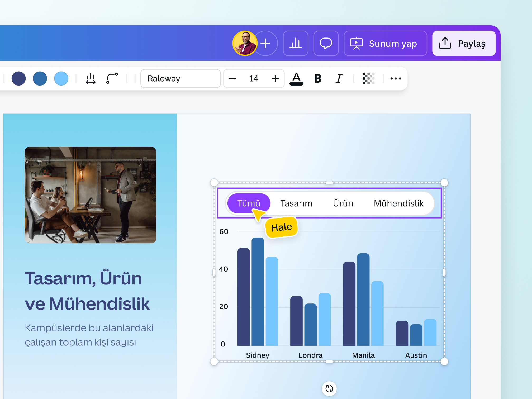Increase font size with plus button

point(275,78)
